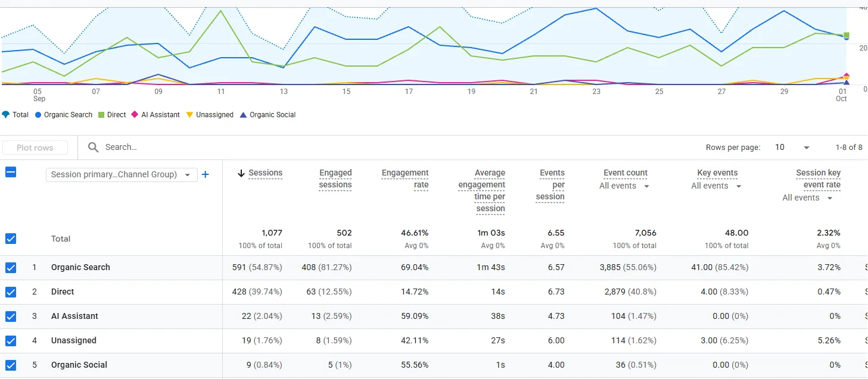Image resolution: width=868 pixels, height=379 pixels.
Task: Uncheck the AI Assistant row checkbox
Action: pyautogui.click(x=11, y=317)
